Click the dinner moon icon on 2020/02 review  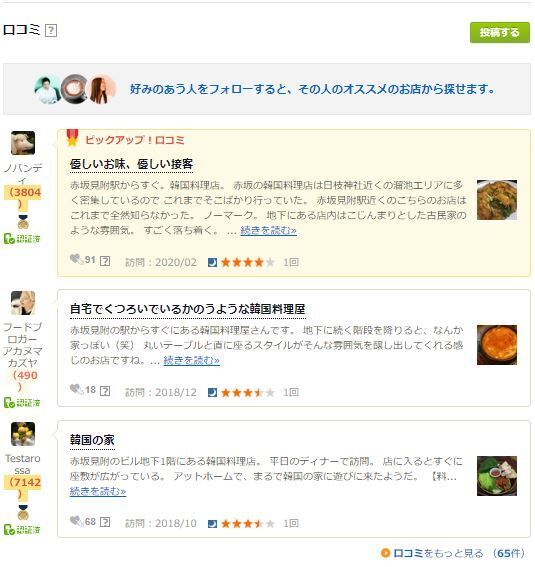(x=213, y=262)
